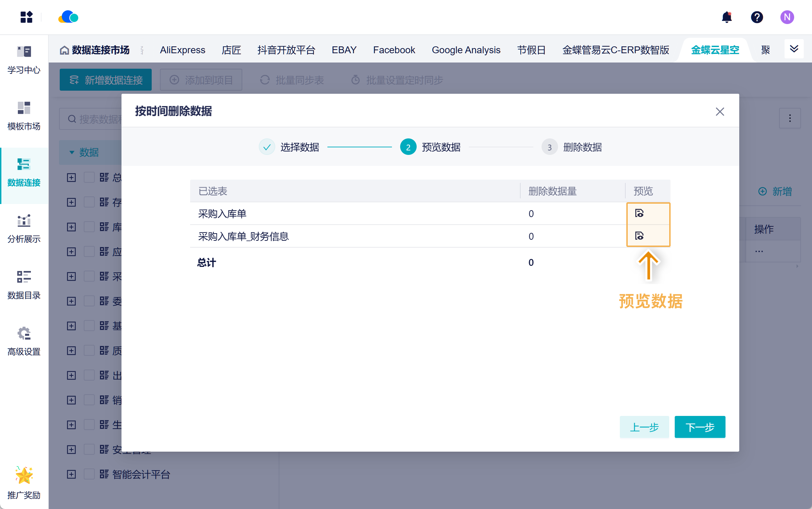The width and height of the screenshot is (812, 509).
Task: Click the 已选表 column header
Action: [x=213, y=191]
